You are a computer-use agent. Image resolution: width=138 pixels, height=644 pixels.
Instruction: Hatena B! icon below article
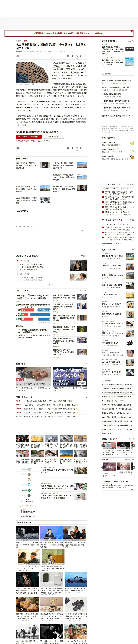(81, 148)
